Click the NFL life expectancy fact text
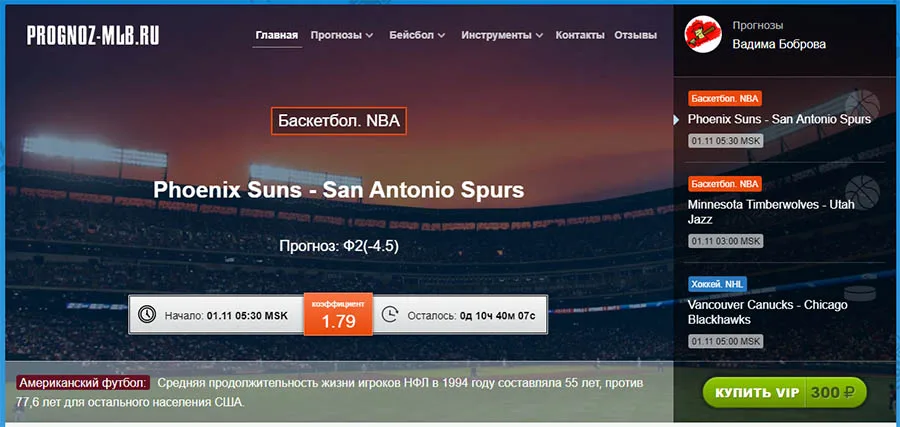Screen dimensions: 900x427 [x=330, y=392]
